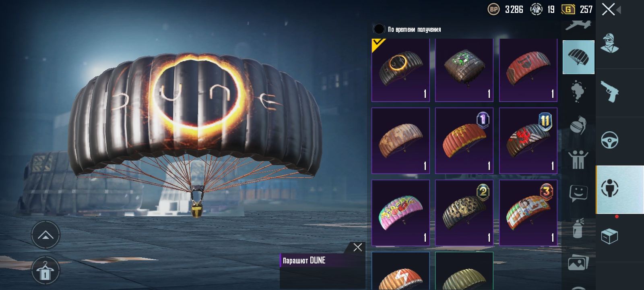The width and height of the screenshot is (644, 290).
Task: Open the BP currency balance
Action: point(506,9)
